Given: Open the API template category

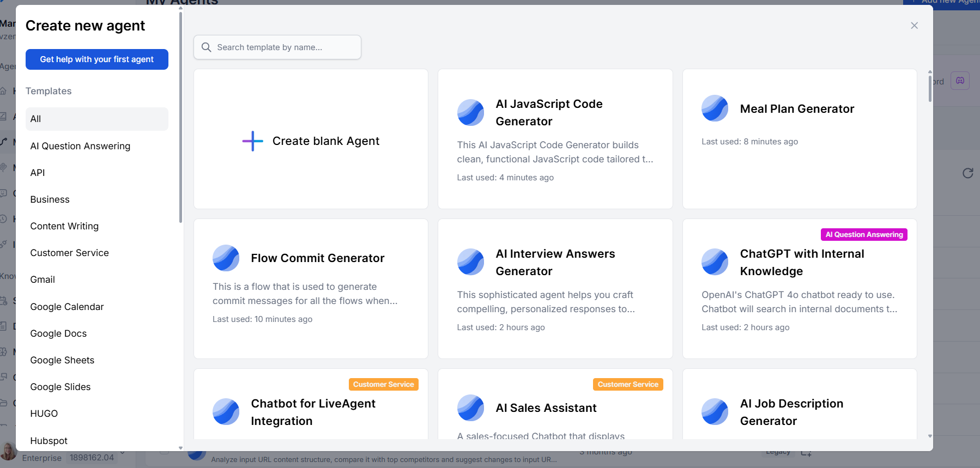Looking at the screenshot, I should [x=97, y=173].
